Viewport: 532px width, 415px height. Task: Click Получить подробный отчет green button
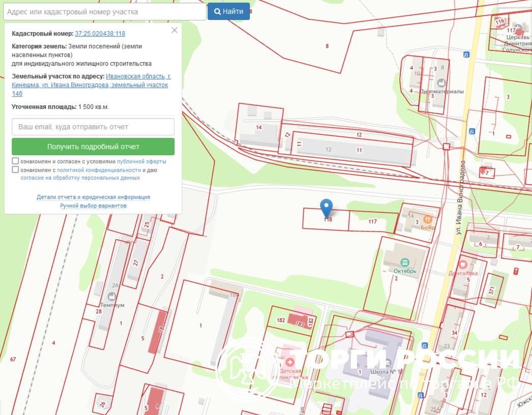93,146
